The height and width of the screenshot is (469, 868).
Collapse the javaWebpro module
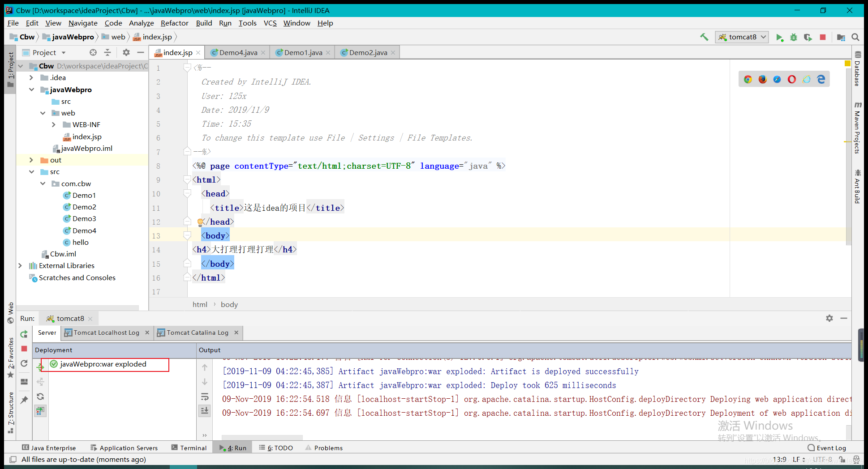(31, 90)
